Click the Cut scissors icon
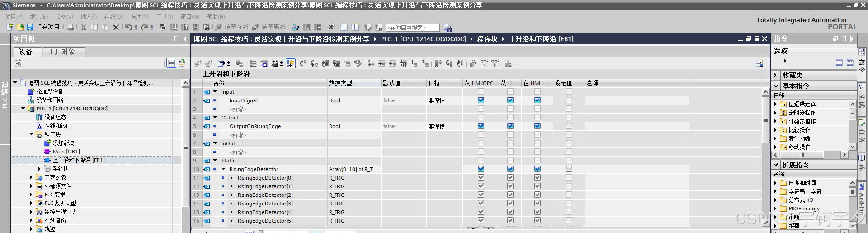868x233 pixels. coord(83,27)
